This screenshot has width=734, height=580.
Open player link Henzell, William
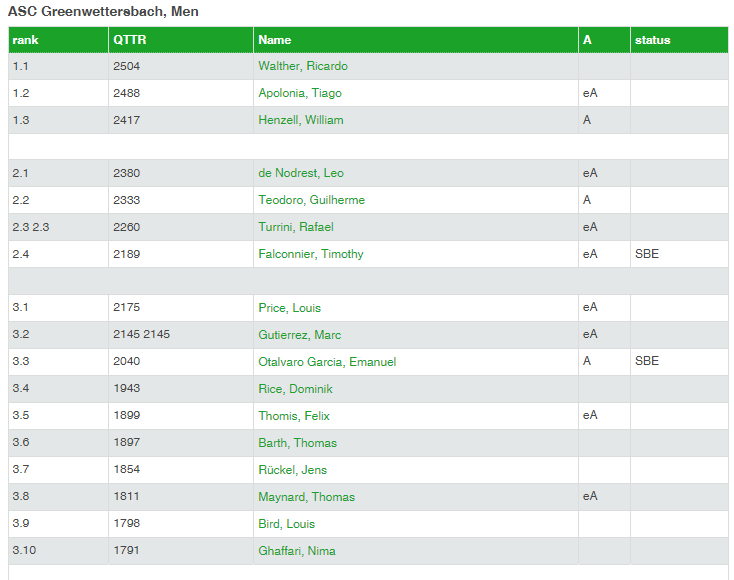tap(301, 120)
